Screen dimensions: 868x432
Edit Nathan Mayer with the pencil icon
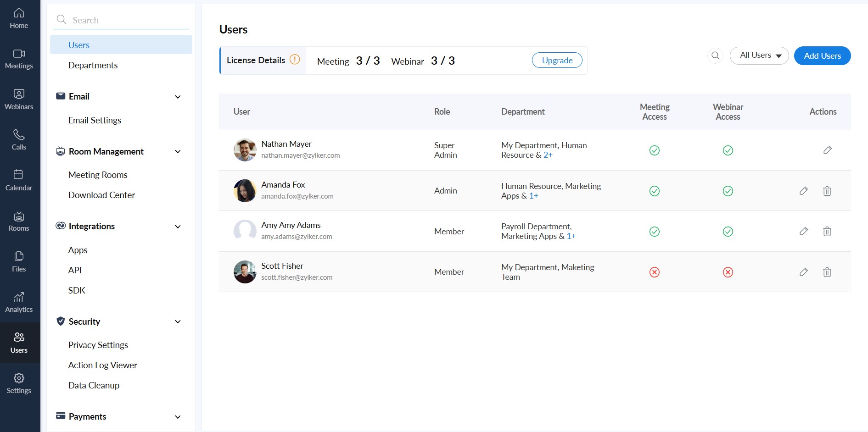(827, 150)
